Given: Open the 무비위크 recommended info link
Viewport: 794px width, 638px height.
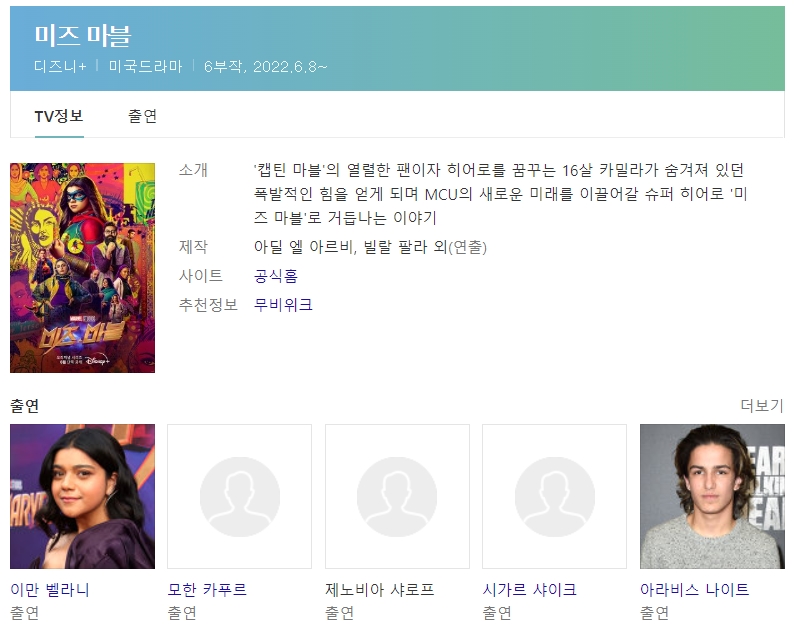Looking at the screenshot, I should coord(283,305).
